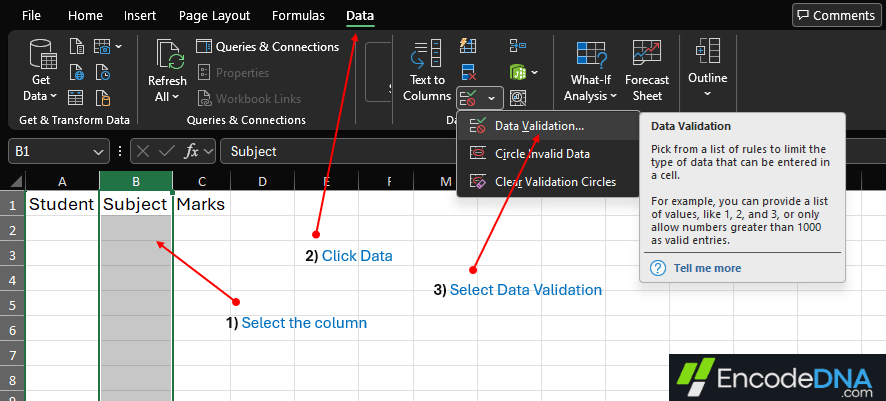Screen dimensions: 886x401
Task: Switch to the Page Layout tab
Action: click(x=214, y=16)
